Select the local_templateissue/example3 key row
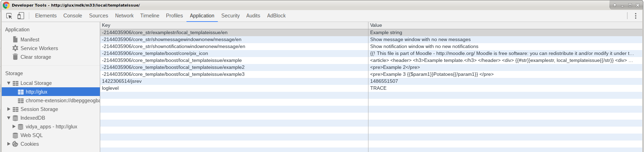This screenshot has height=152, width=644. pyautogui.click(x=234, y=74)
